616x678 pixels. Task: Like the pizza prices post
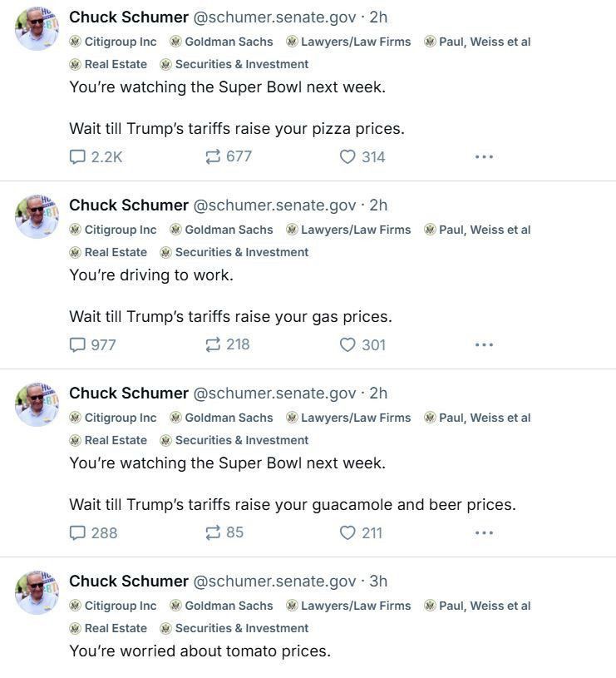(347, 156)
